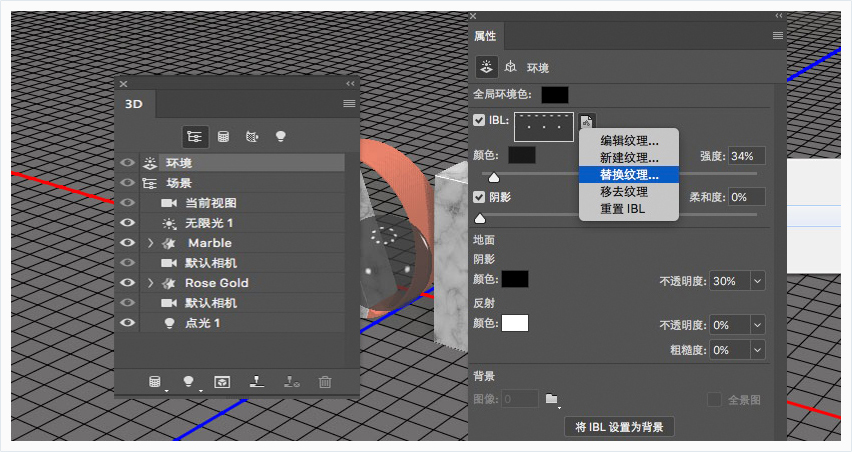852x452 pixels.
Task: Choose 新建纹理... from menu
Action: 629,158
